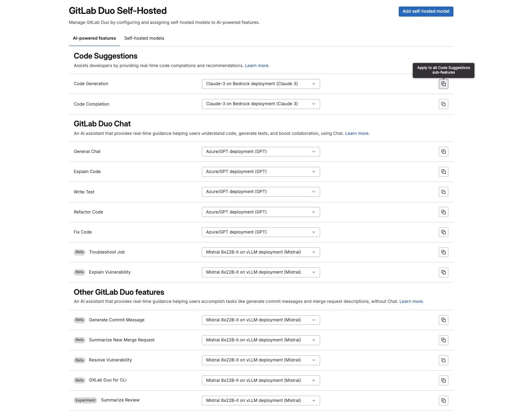Click apply-to-all icon for Code Generation
The image size is (527, 420).
coord(443,84)
